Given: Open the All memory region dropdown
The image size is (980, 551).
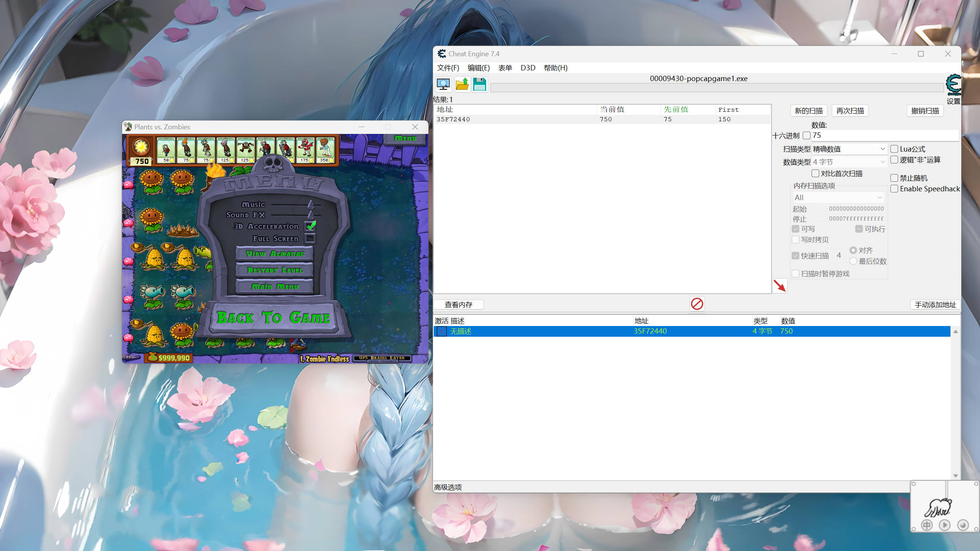Looking at the screenshot, I should tap(838, 197).
